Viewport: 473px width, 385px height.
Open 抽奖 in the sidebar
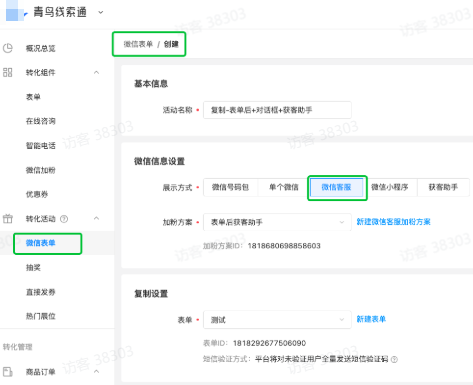[x=33, y=267]
